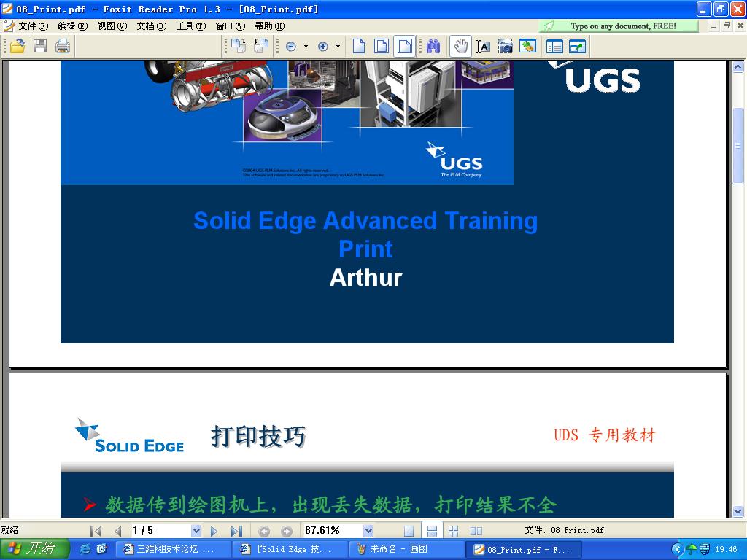Rotate page clockwise icon
Image resolution: width=747 pixels, height=560 pixels.
click(x=239, y=46)
